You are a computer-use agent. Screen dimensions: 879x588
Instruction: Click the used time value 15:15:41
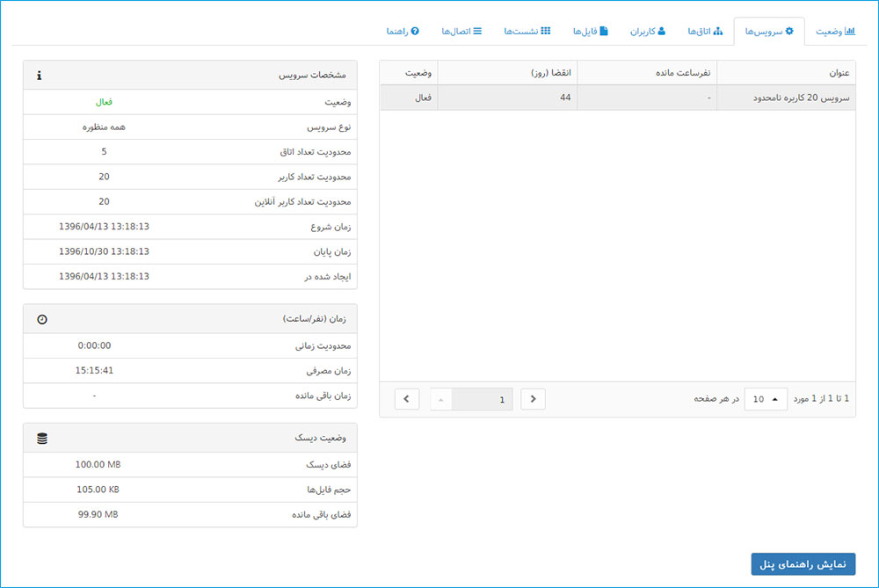94,371
